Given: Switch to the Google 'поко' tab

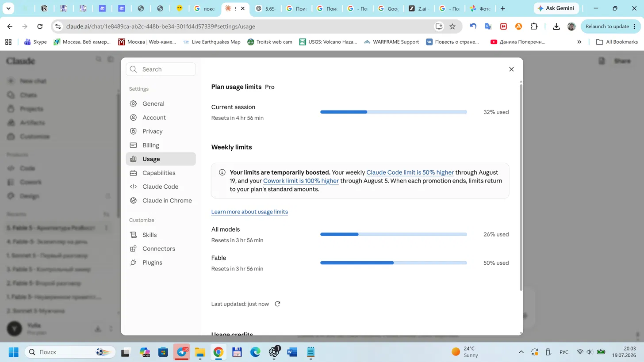Looking at the screenshot, I should click(x=204, y=8).
